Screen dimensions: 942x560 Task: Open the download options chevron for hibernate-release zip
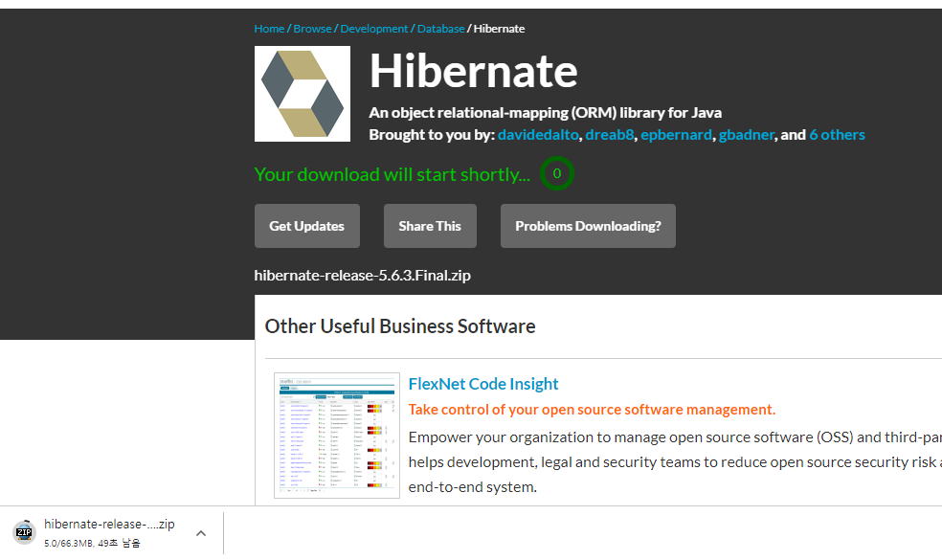pos(201,533)
